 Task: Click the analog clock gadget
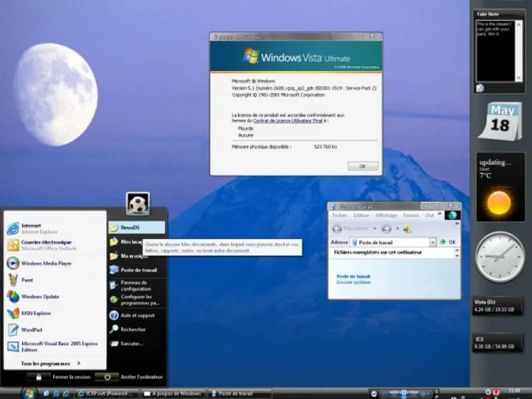(500, 257)
